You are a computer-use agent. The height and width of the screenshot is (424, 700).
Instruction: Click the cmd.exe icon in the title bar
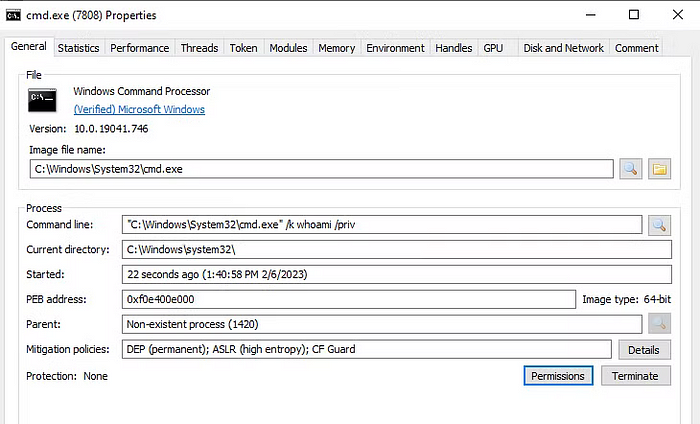tap(13, 15)
